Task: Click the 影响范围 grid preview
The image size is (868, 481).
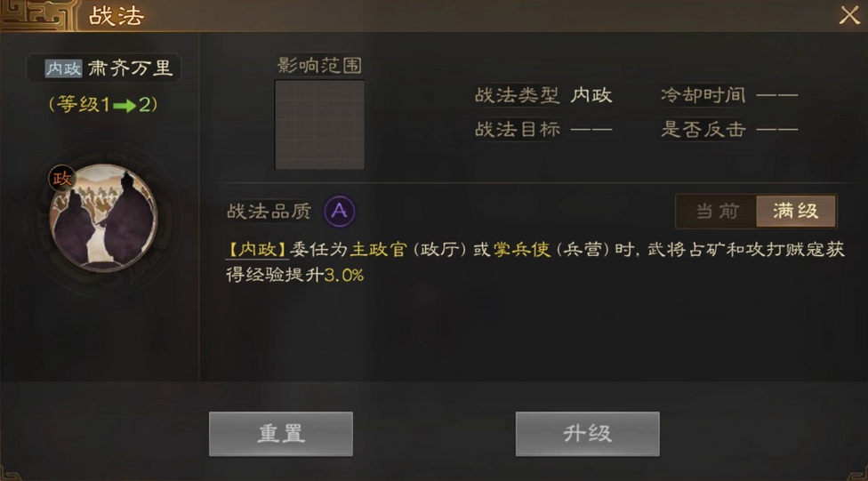Action: point(319,124)
